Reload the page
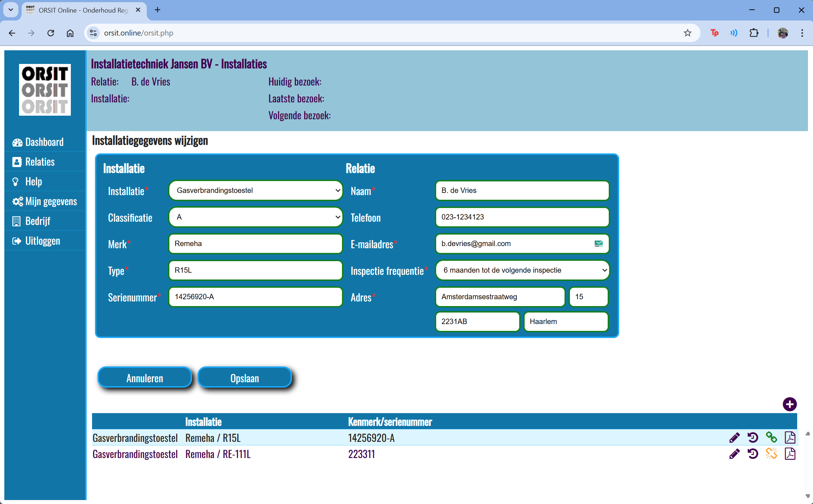The width and height of the screenshot is (813, 504). pyautogui.click(x=51, y=33)
